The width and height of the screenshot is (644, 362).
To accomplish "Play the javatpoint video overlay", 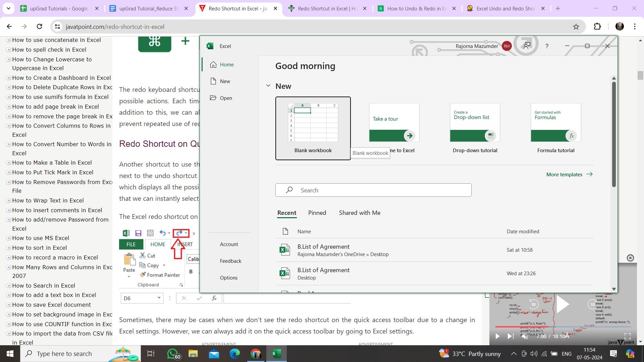I will click(x=562, y=305).
